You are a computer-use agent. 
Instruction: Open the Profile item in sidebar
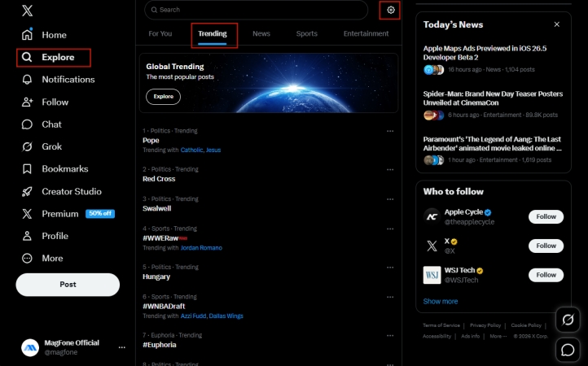45,236
